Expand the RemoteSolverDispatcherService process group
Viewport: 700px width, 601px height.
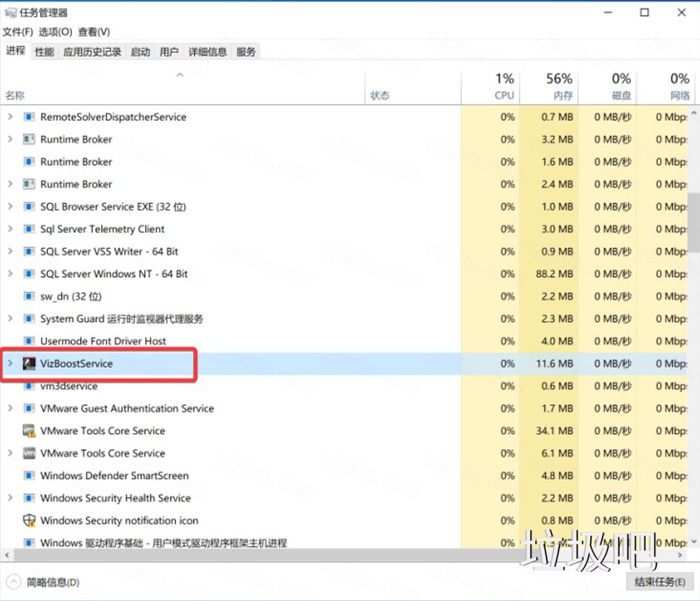point(10,117)
